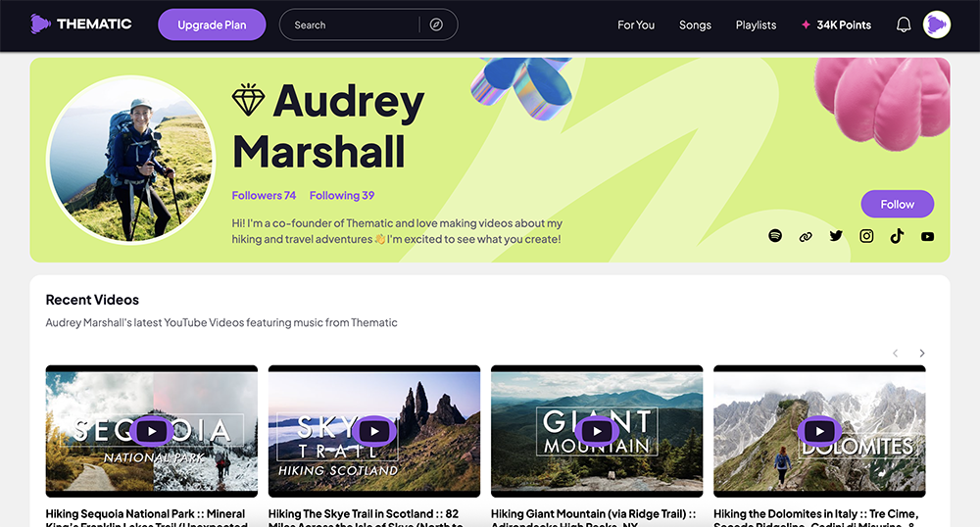
Task: Open the TikTok icon link
Action: coord(897,235)
